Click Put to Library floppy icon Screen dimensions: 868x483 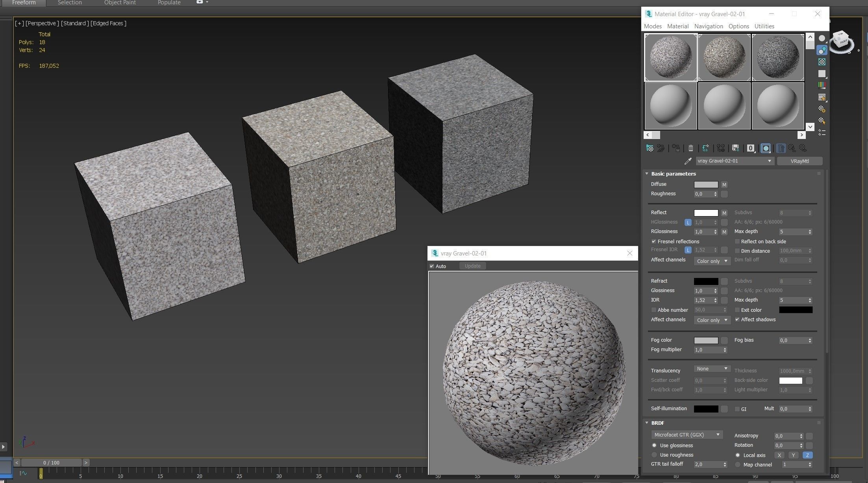click(x=735, y=148)
